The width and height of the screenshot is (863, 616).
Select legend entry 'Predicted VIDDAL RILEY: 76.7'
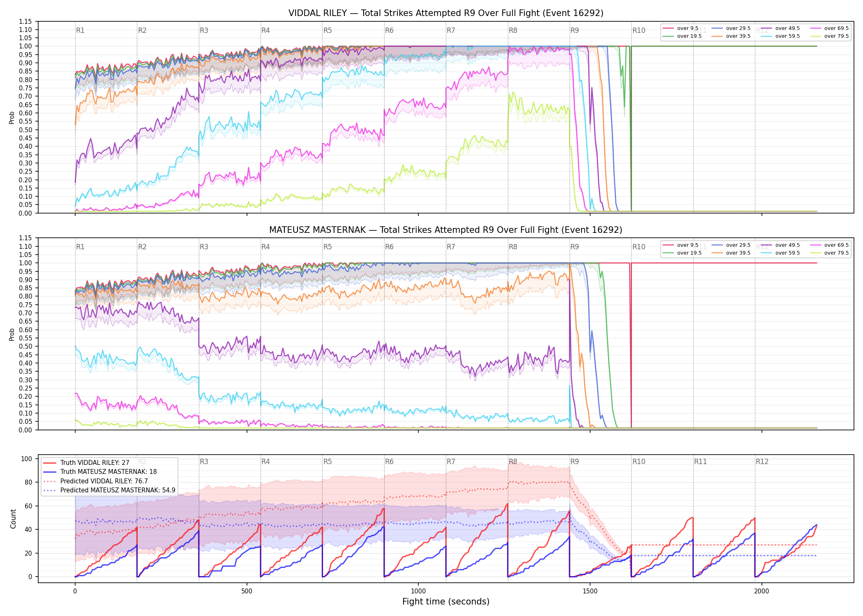(104, 481)
